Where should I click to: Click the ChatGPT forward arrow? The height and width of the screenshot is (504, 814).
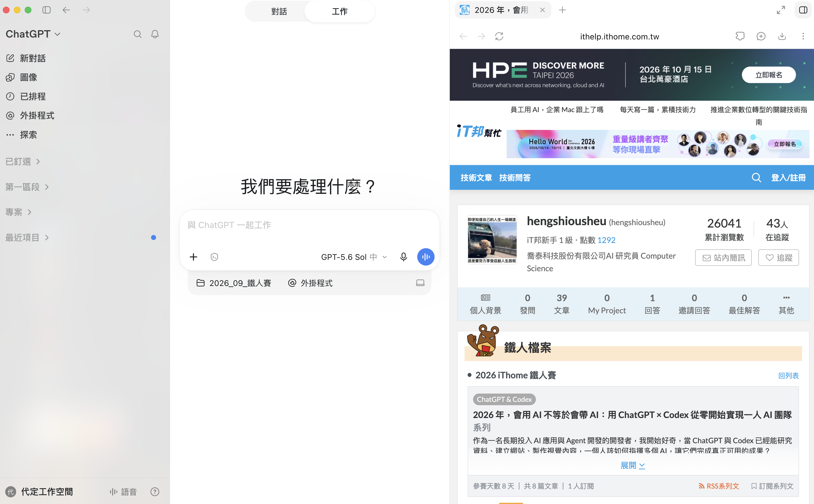click(86, 10)
